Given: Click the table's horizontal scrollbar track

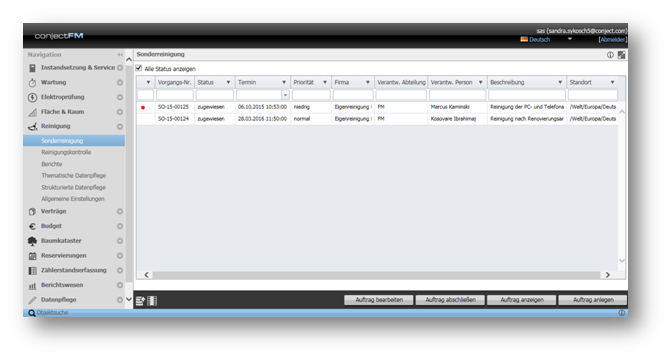Looking at the screenshot, I should point(377,275).
